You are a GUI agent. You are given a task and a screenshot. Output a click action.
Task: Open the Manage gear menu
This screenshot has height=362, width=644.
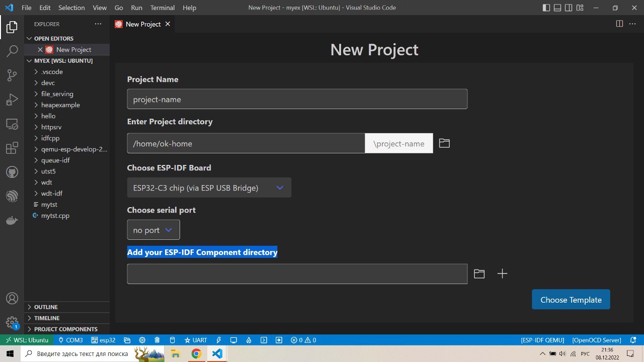point(12,322)
